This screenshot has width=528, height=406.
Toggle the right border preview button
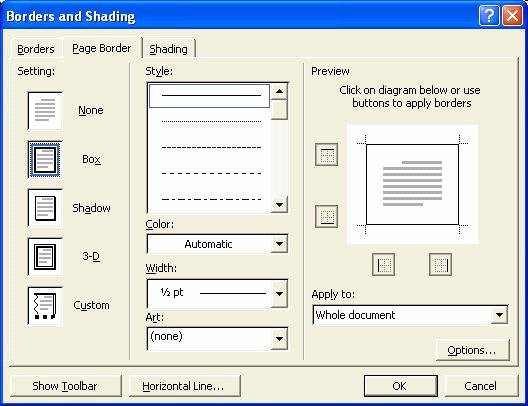pyautogui.click(x=440, y=265)
